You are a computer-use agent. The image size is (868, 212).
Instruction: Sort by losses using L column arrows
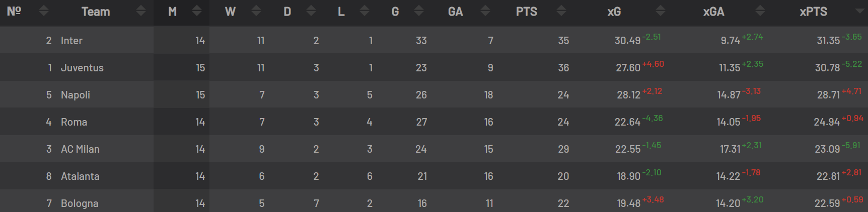(365, 11)
